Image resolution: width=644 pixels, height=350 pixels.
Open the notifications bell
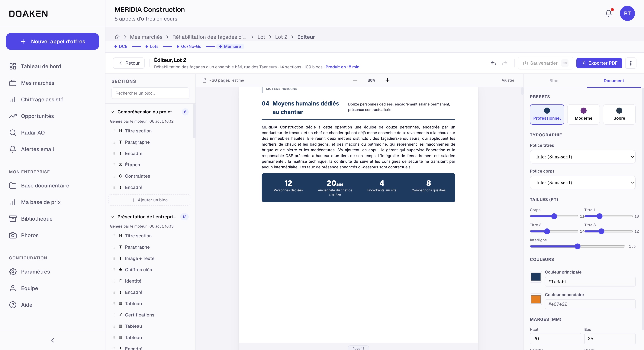(x=608, y=13)
